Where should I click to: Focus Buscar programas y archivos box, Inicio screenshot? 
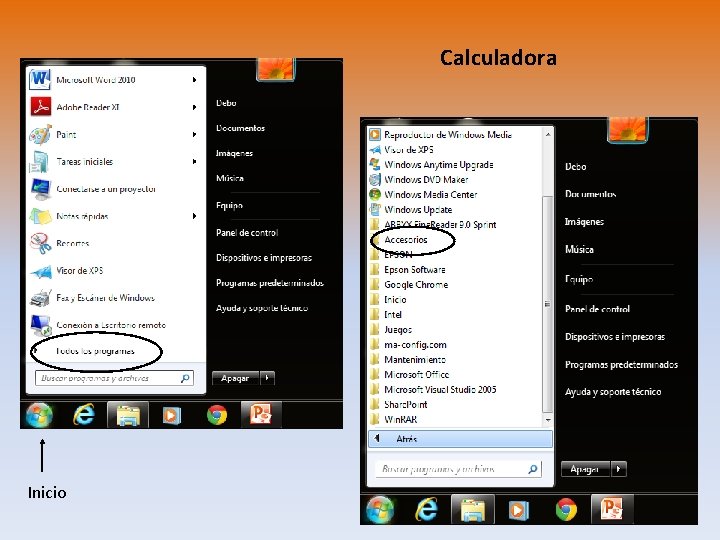(x=114, y=378)
